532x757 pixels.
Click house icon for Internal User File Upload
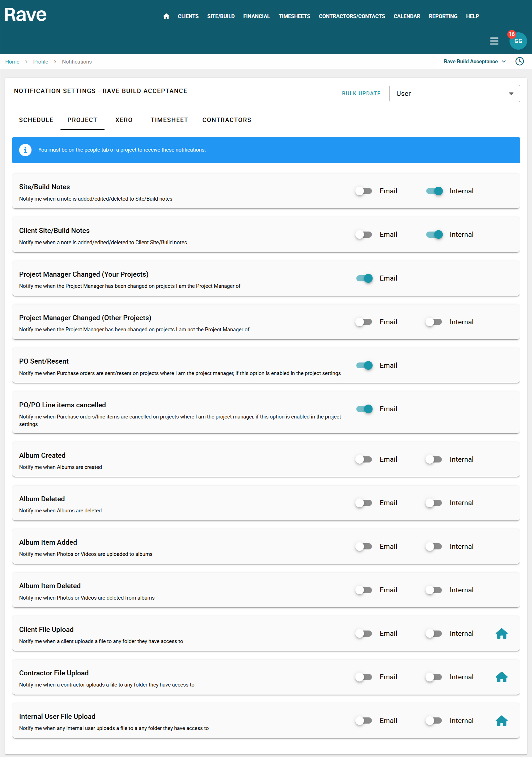click(501, 721)
